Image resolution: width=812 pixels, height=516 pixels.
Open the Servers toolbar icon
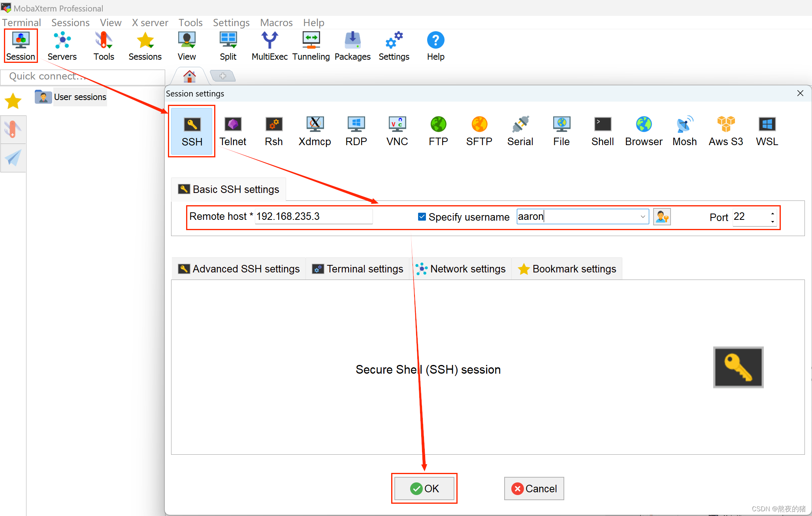pos(62,46)
